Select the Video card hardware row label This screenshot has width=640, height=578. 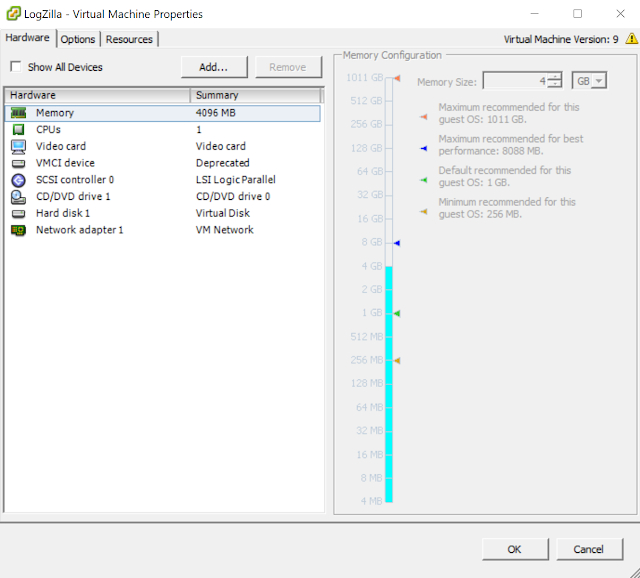(61, 147)
